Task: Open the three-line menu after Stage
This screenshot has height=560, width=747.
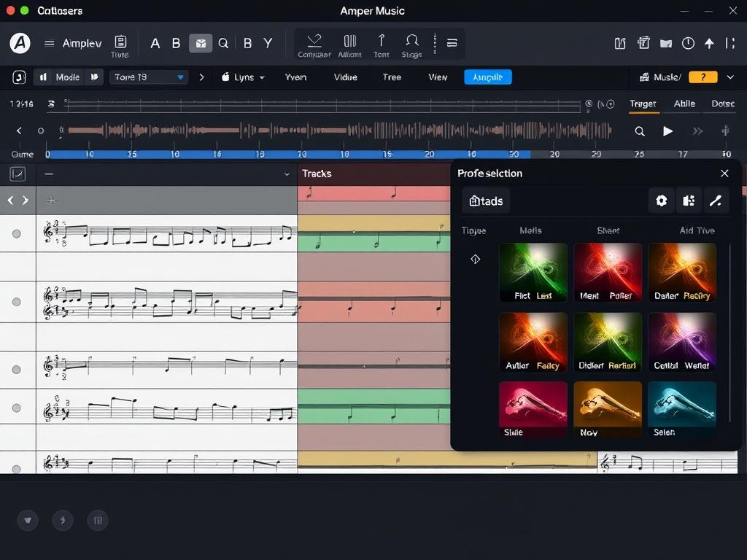Action: click(452, 43)
